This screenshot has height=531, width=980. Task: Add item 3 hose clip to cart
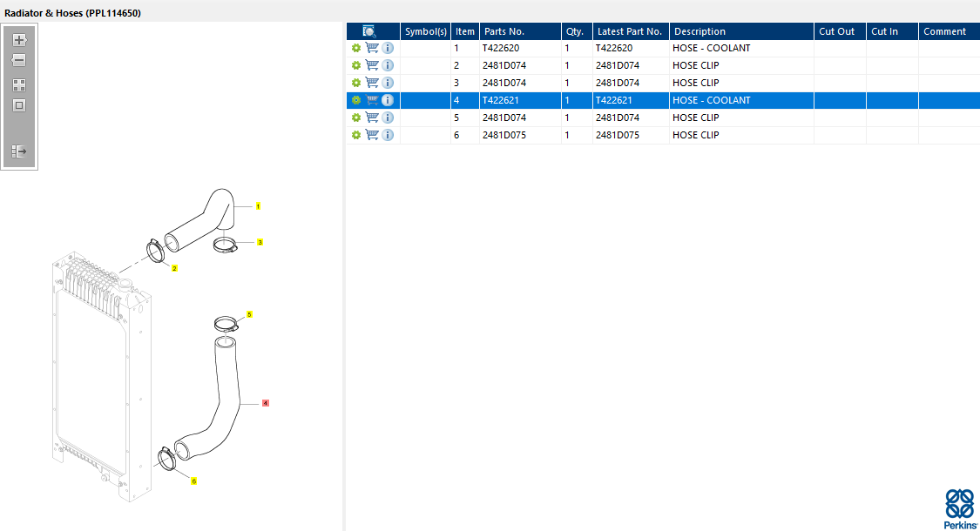[x=372, y=83]
